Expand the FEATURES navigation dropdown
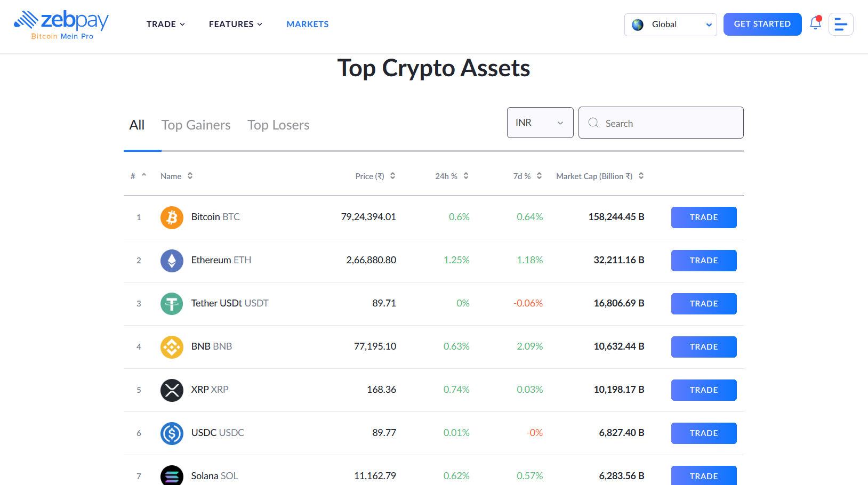The image size is (868, 485). coord(235,24)
